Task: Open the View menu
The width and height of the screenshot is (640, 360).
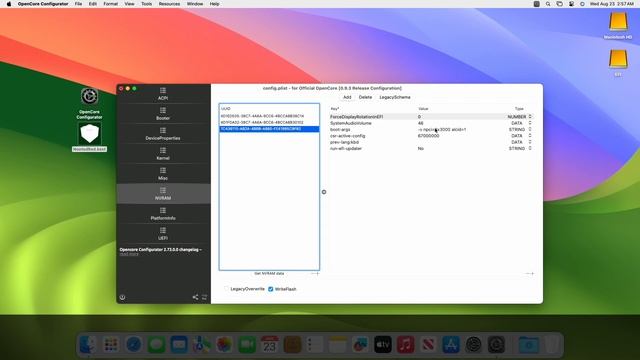Action: pos(129,4)
